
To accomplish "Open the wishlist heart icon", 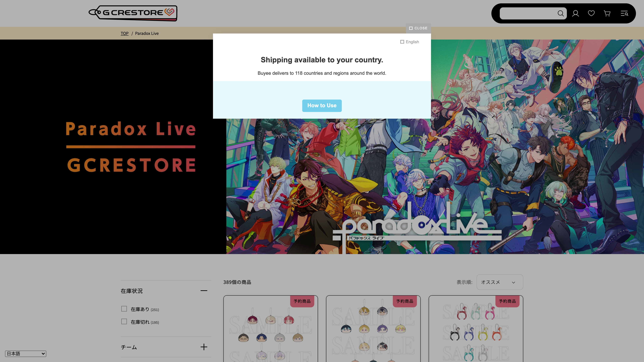I will point(591,13).
